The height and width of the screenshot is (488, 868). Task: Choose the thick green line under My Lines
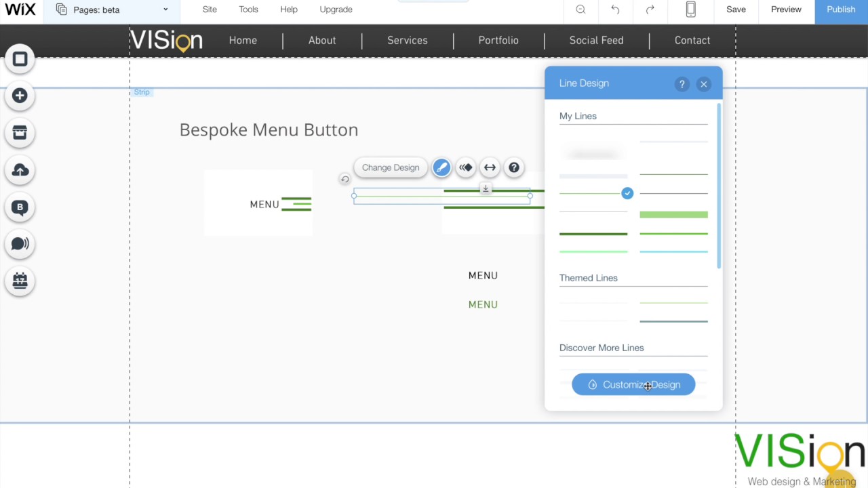673,215
